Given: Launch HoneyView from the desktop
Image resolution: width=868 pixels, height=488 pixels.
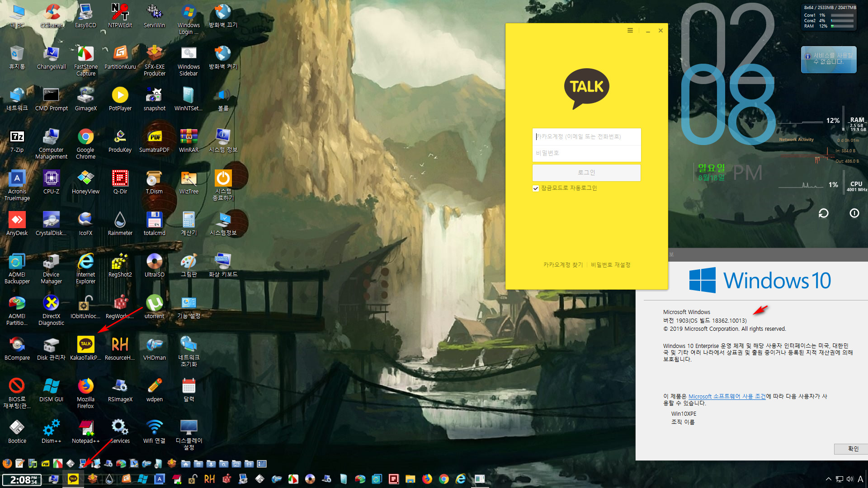Looking at the screenshot, I should tap(85, 182).
